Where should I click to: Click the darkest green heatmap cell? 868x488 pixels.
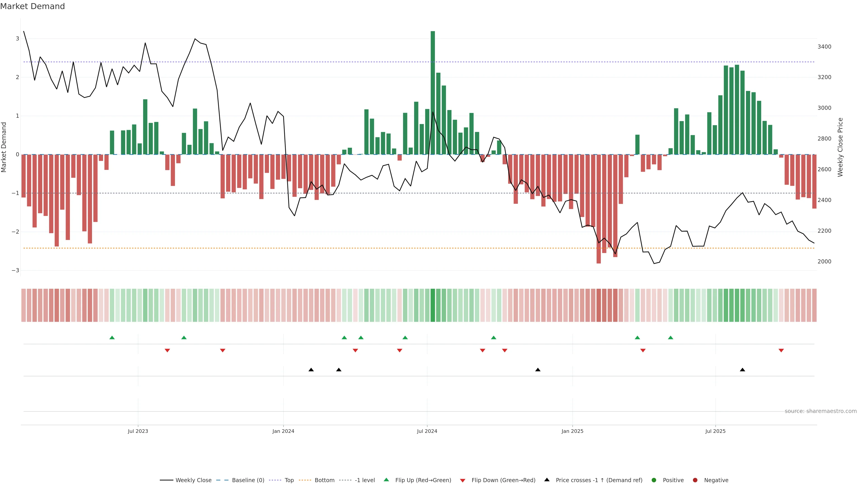tap(433, 305)
